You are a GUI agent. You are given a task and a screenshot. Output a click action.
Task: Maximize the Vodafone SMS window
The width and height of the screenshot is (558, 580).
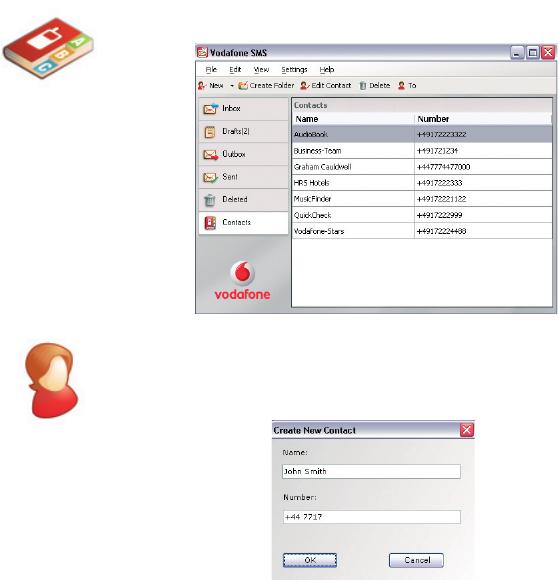click(533, 53)
